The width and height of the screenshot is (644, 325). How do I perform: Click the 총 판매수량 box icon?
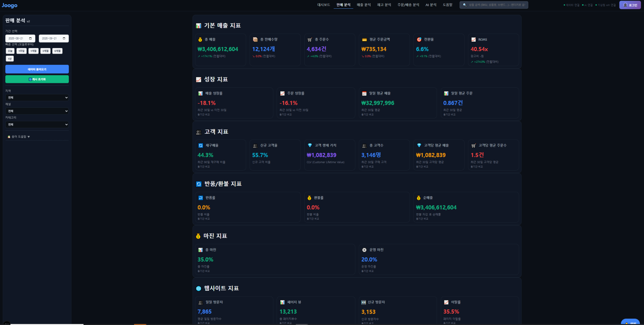tap(255, 40)
